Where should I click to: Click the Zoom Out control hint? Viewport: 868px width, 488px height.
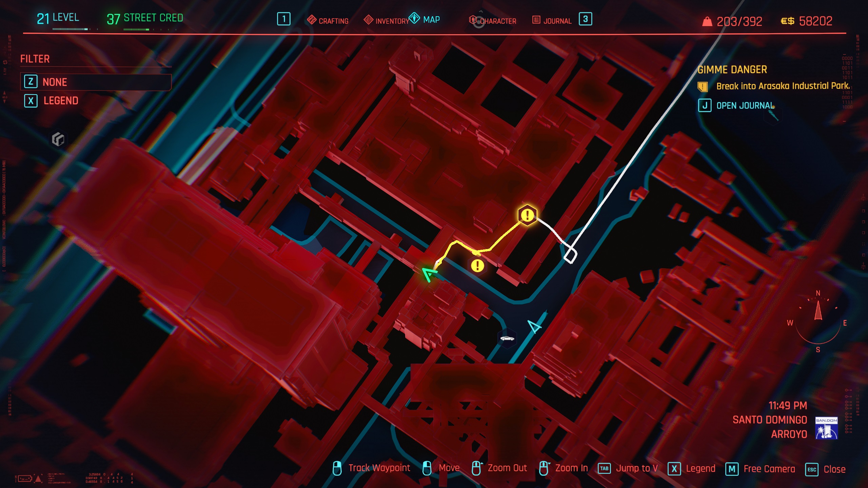point(507,468)
